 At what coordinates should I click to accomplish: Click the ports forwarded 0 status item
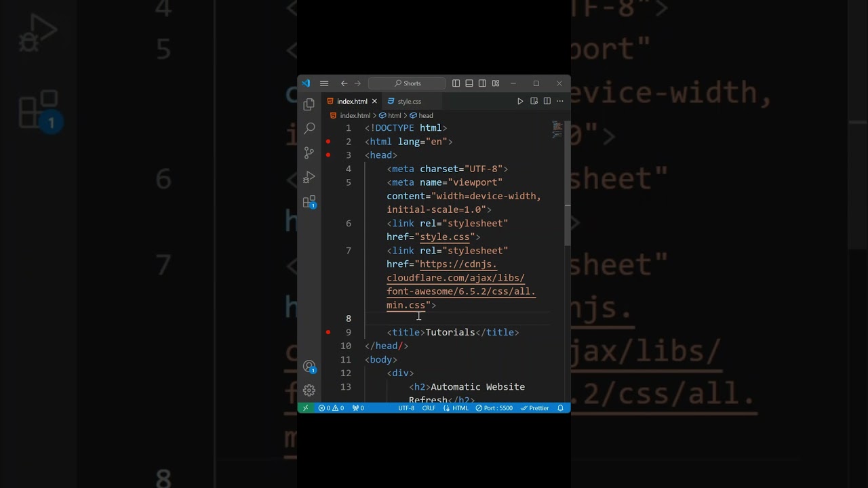pos(358,408)
